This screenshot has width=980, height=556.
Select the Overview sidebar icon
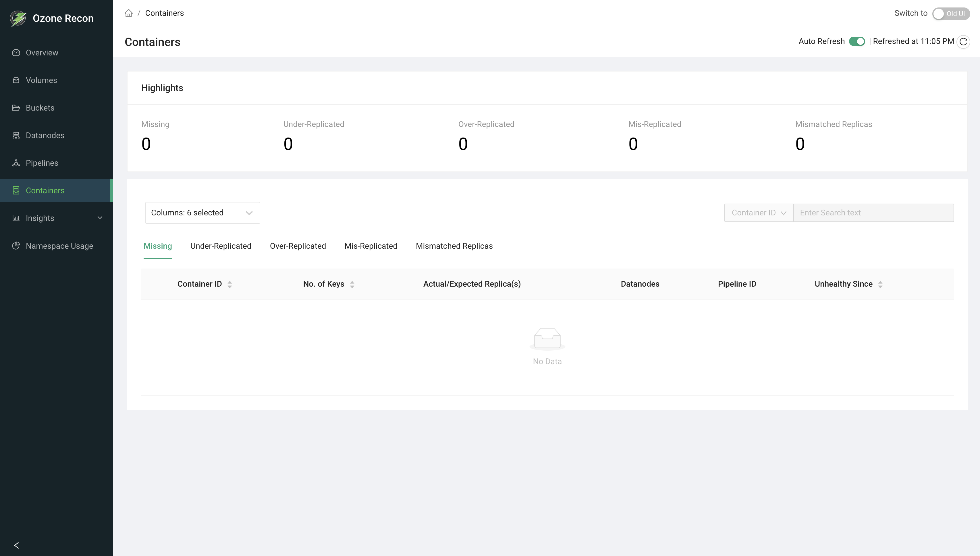(16, 53)
